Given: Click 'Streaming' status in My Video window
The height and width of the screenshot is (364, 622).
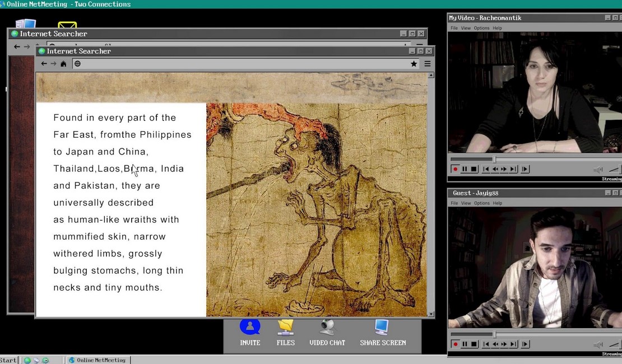Looking at the screenshot, I should [x=612, y=179].
